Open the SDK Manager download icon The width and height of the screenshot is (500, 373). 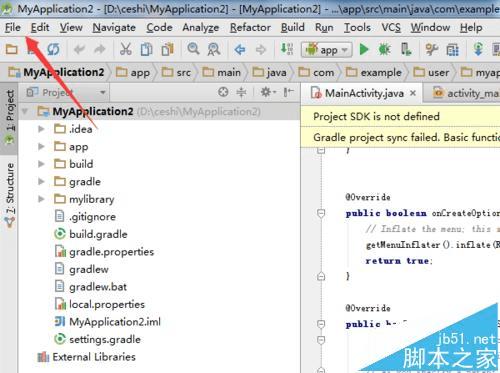478,49
